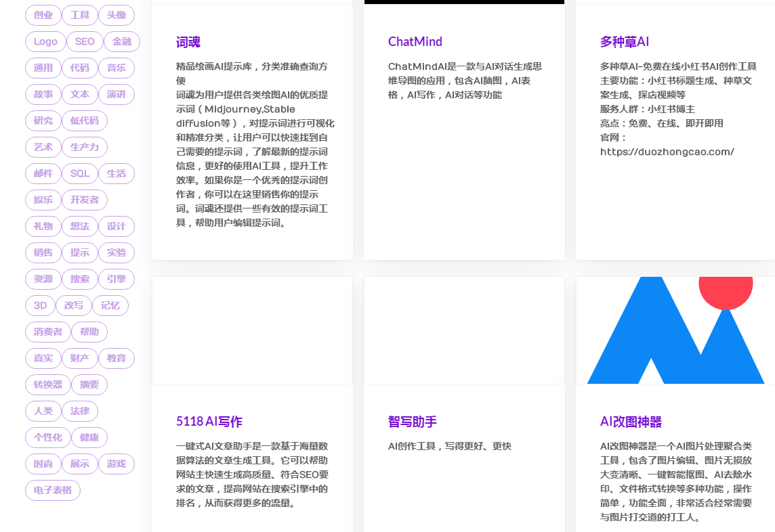Screen dimensions: 775x532
Task: Open the 消费者 tag
Action: pos(48,332)
